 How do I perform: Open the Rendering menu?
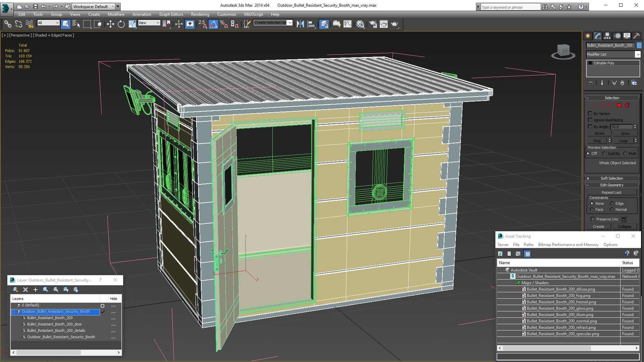(200, 14)
